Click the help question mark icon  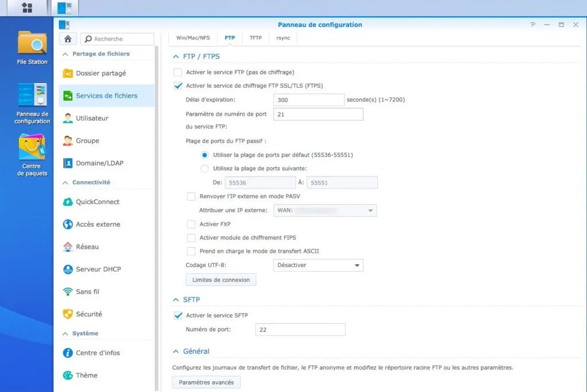point(533,25)
